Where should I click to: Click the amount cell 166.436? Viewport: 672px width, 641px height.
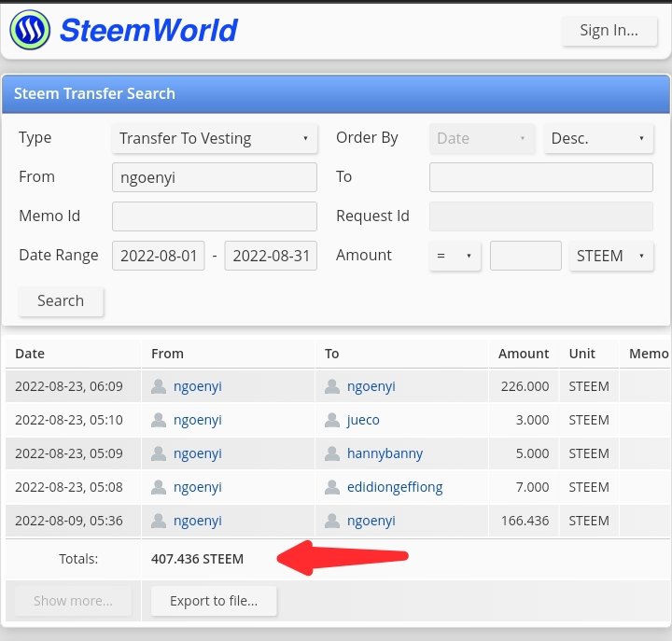525,520
